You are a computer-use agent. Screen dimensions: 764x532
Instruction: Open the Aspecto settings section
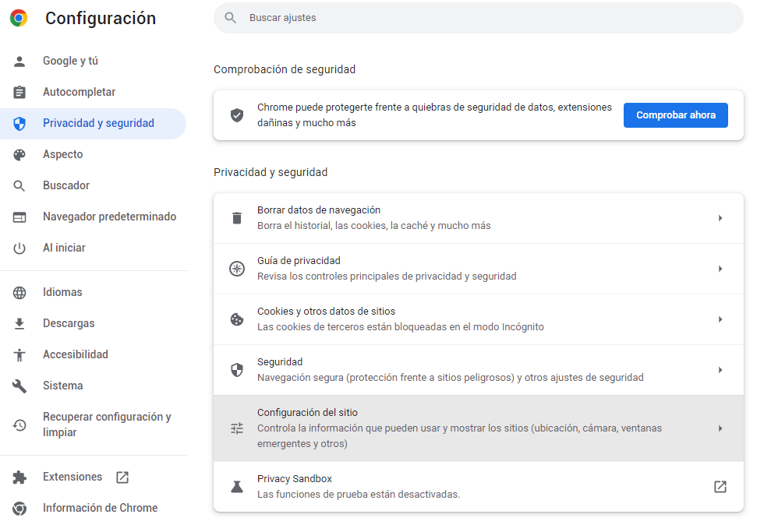93,155
